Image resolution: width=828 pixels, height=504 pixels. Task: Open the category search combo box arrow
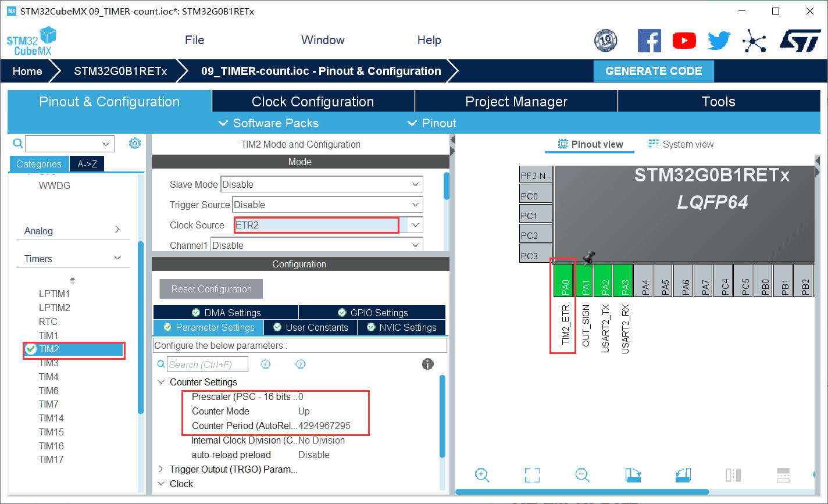[x=106, y=144]
